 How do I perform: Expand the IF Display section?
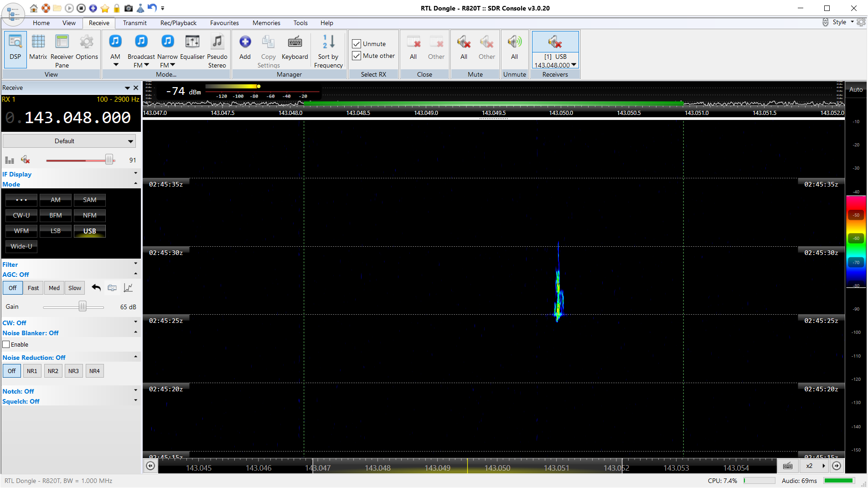coord(135,173)
